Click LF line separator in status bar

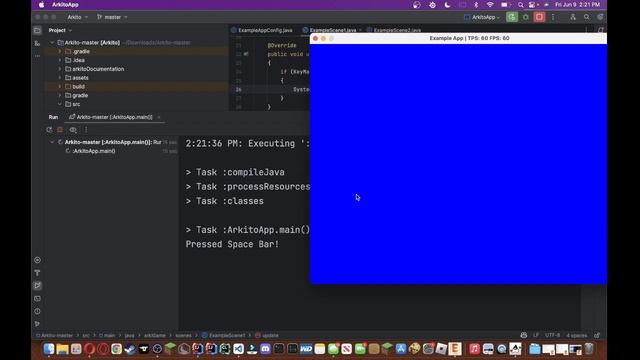(x=536, y=336)
